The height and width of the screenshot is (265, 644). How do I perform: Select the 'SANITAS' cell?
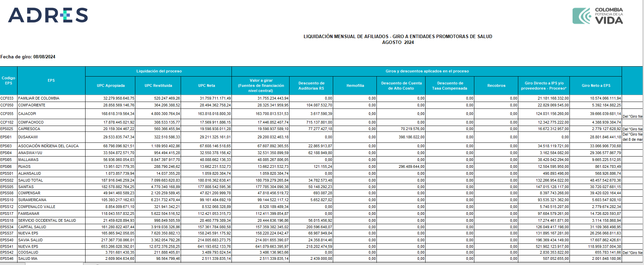click(51, 187)
